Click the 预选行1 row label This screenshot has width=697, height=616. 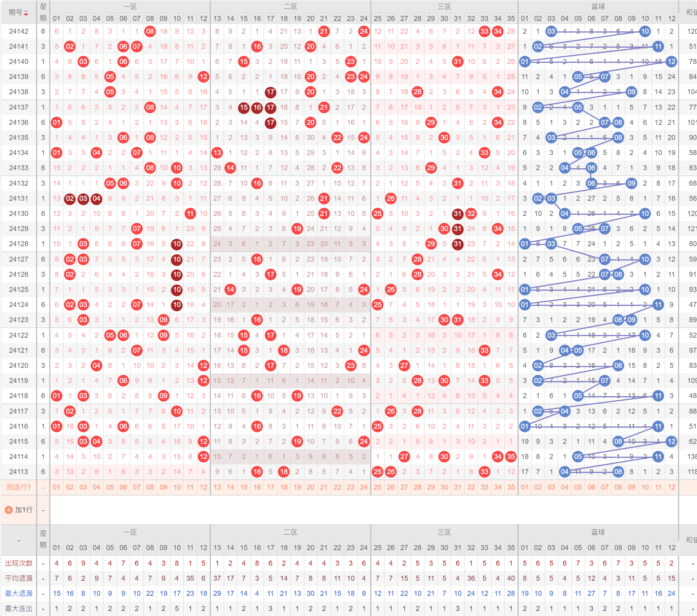tap(19, 487)
